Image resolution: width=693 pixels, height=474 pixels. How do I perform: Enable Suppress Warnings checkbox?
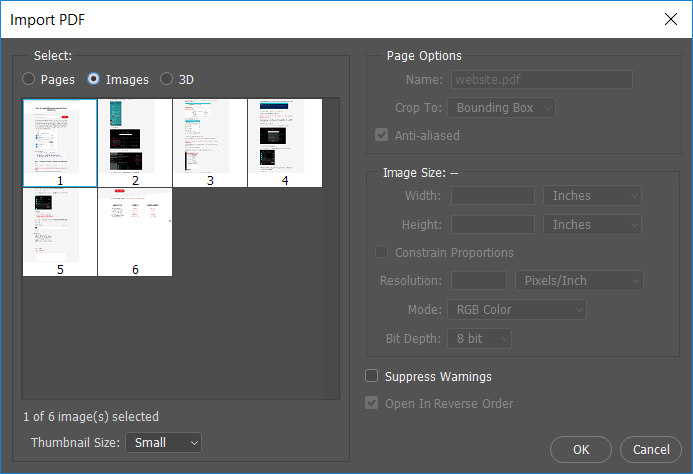372,377
